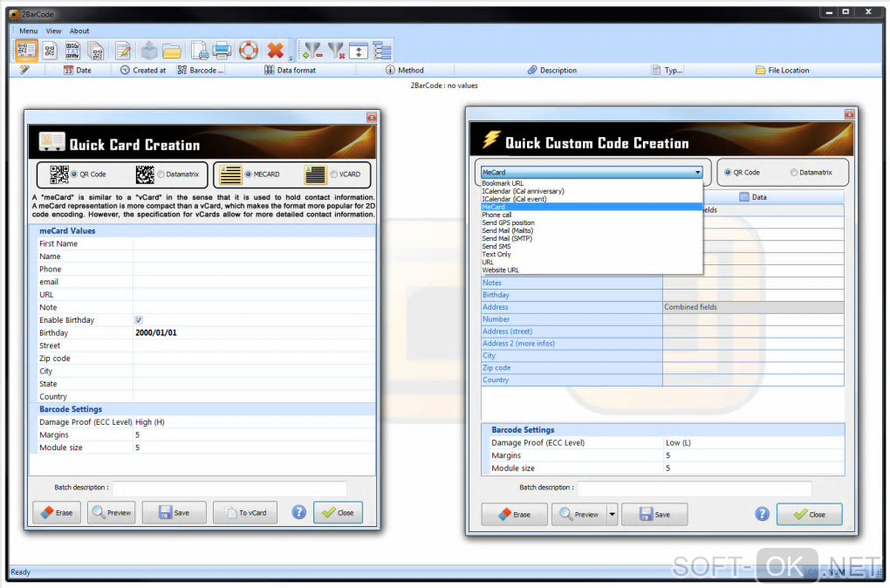The image size is (890, 588).
Task: Open the Menu menu
Action: [29, 31]
